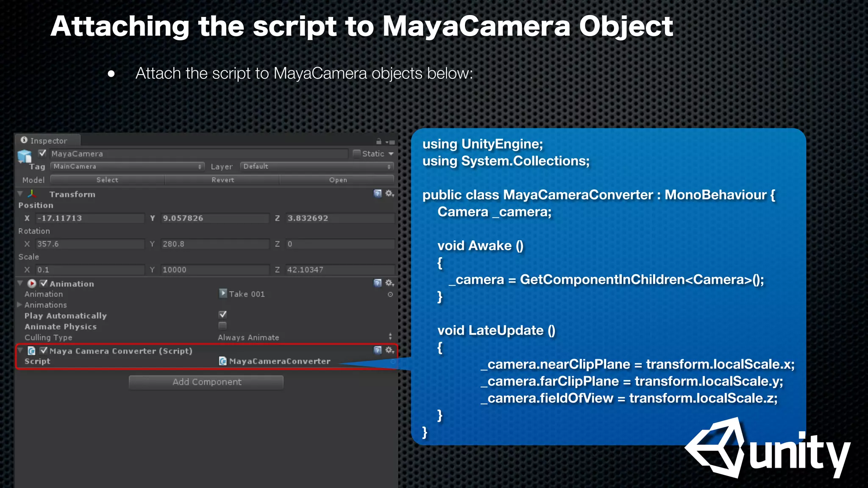The width and height of the screenshot is (868, 488).
Task: Click the Model Open button
Action: [337, 180]
